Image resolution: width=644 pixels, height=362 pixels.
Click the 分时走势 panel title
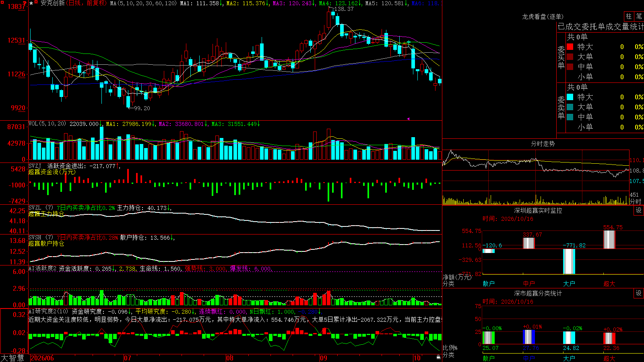(543, 144)
